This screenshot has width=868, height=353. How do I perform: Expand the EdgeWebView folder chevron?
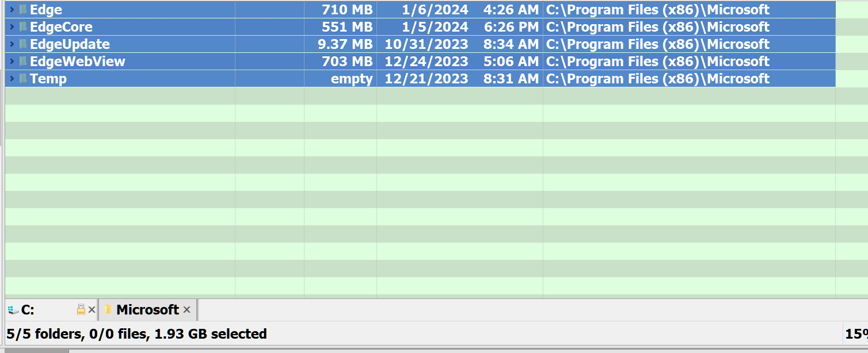click(x=12, y=62)
